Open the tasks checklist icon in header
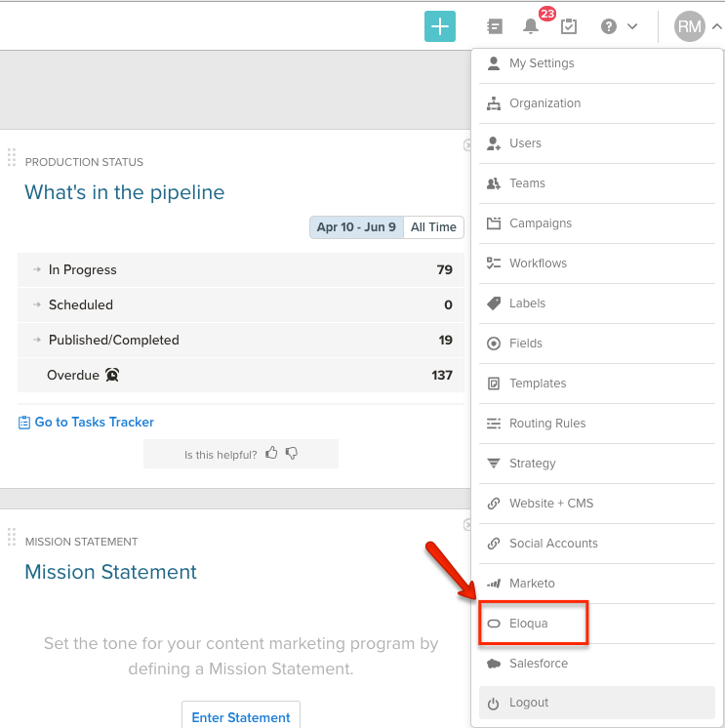The height and width of the screenshot is (728, 725). (x=569, y=26)
